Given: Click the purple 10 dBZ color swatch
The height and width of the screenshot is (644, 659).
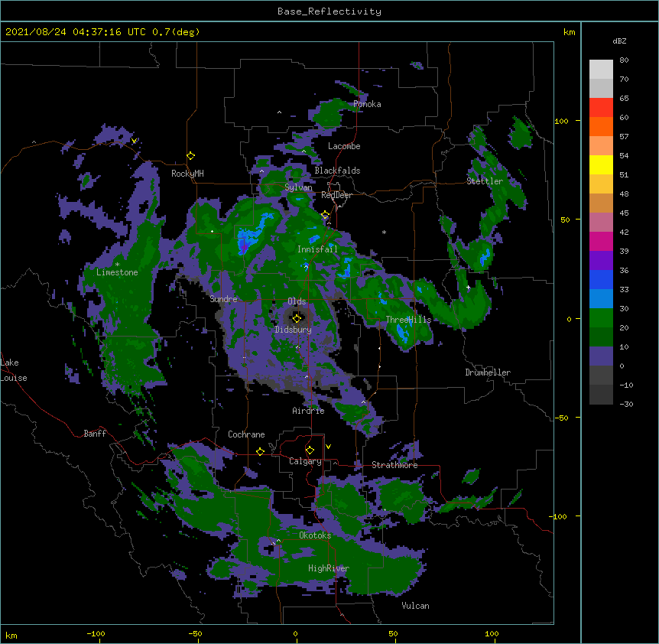Looking at the screenshot, I should [x=601, y=356].
